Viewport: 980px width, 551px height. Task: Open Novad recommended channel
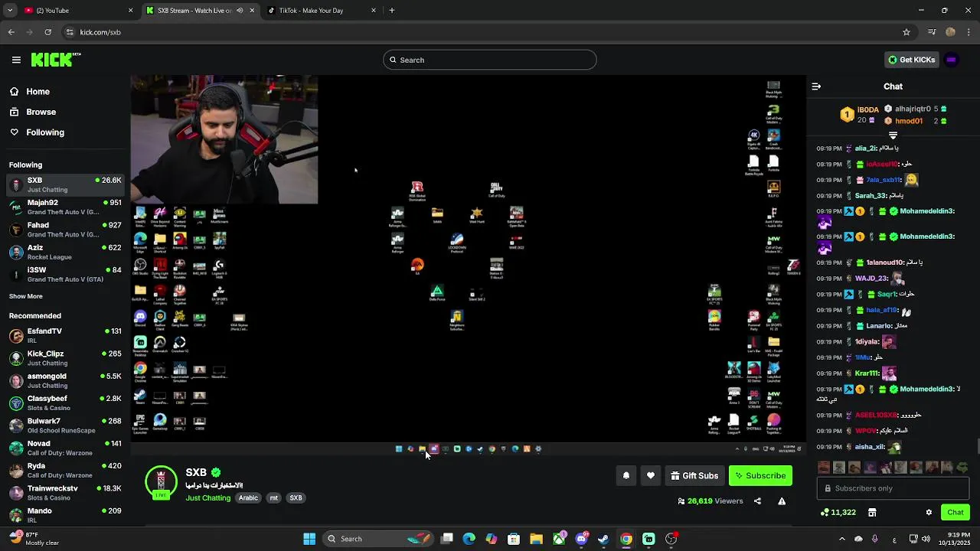65,448
